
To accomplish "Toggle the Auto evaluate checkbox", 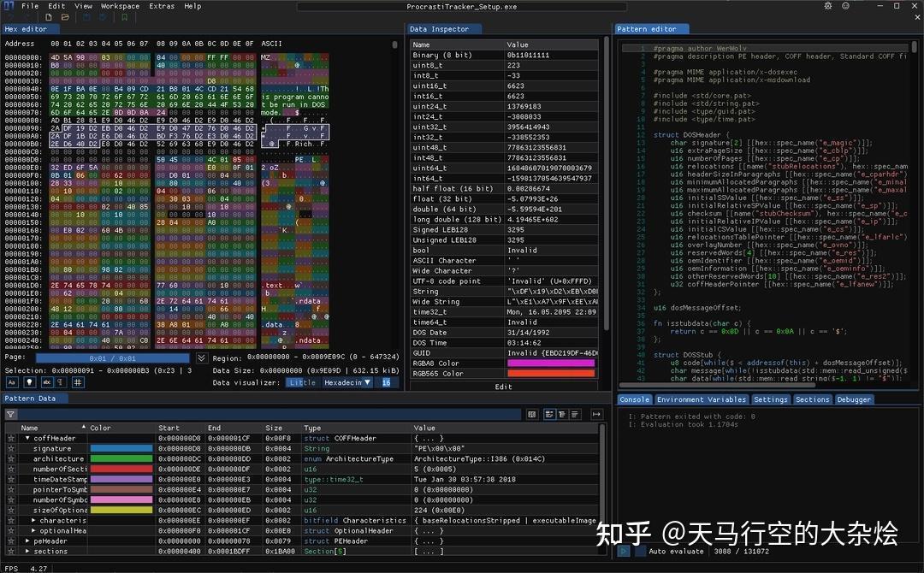I will tap(641, 552).
